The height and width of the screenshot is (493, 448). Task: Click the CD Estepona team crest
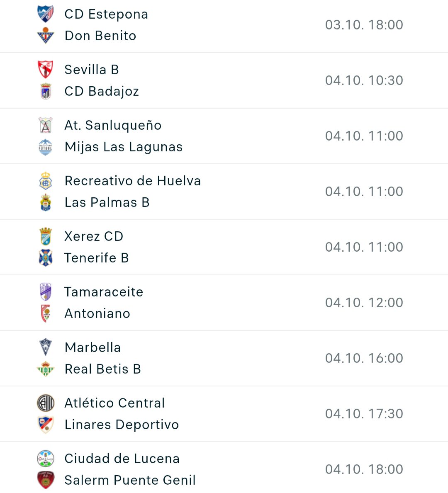click(46, 14)
